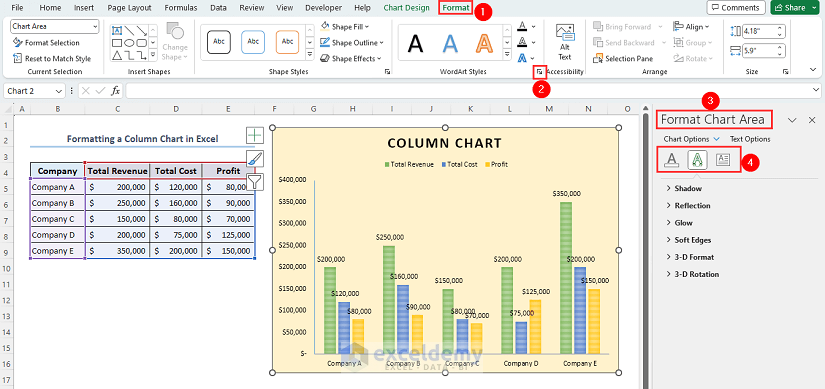Image resolution: width=825 pixels, height=389 pixels.
Task: Close the Format Chart Area pane
Action: [x=812, y=120]
